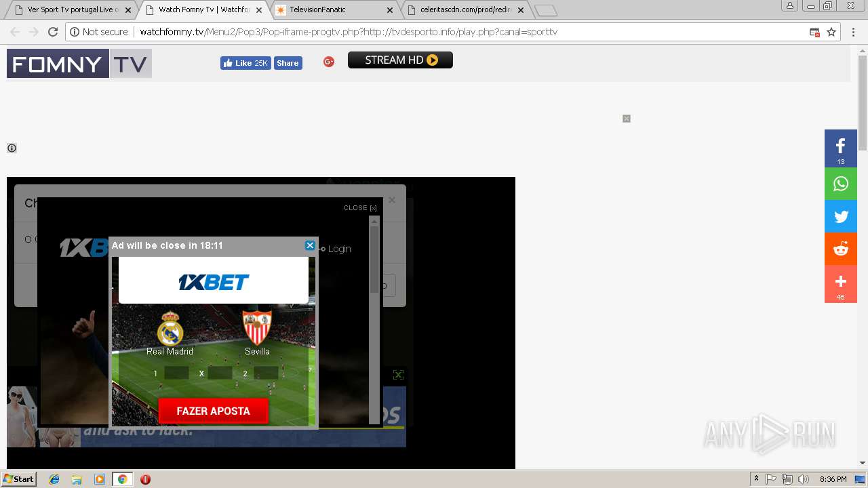Open a new browser tab

[546, 10]
